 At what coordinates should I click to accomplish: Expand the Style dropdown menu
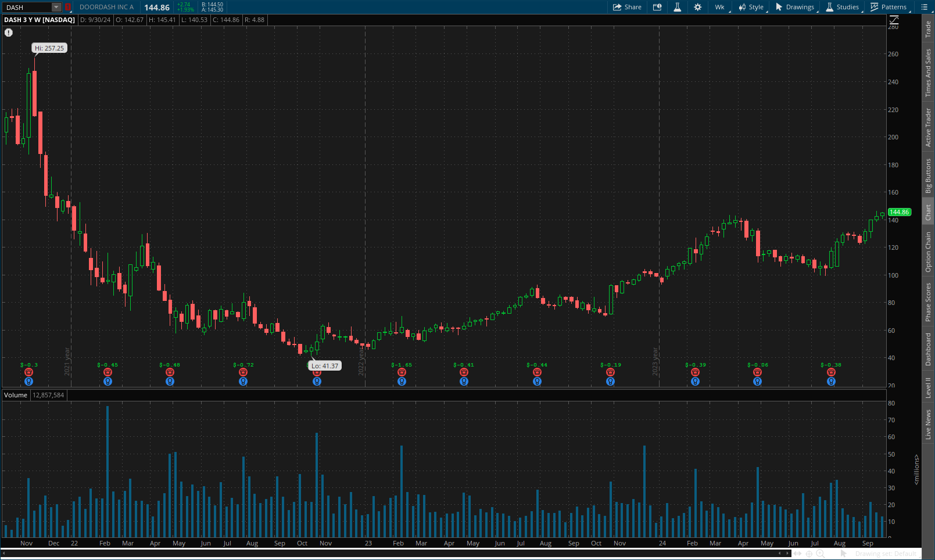click(751, 7)
